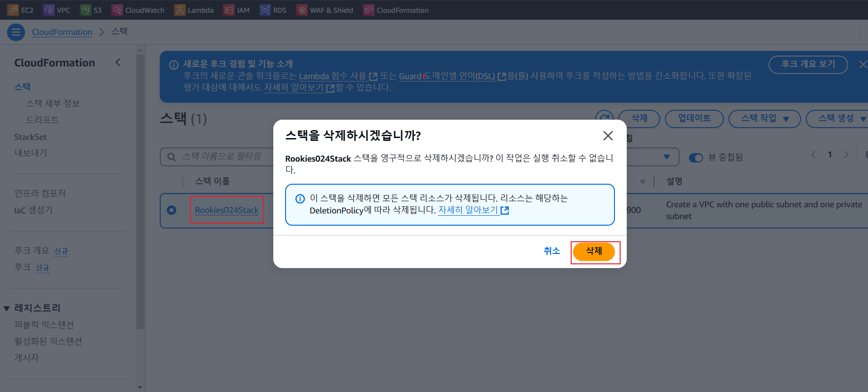Screen dimensions: 868x392
Task: Click the info icon in the hooks banner
Action: point(174,65)
